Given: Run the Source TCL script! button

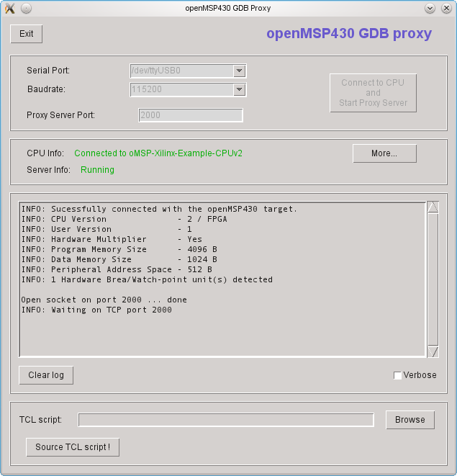Looking at the screenshot, I should coord(73,447).
